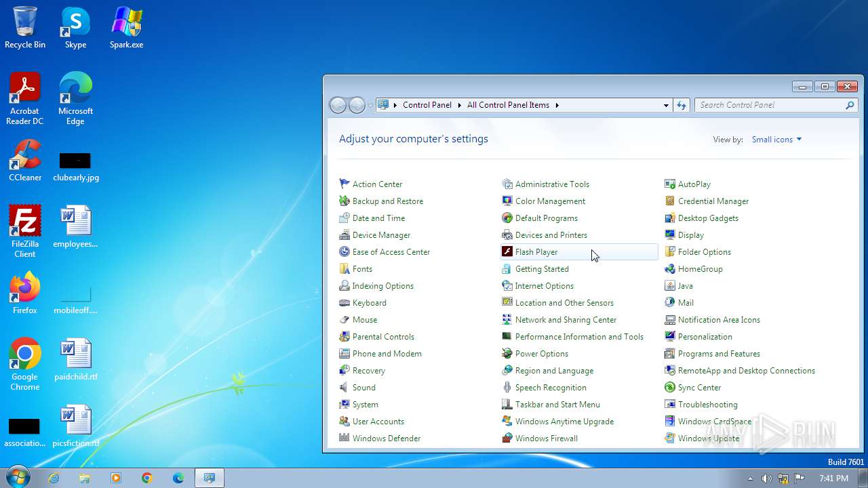Open the User Accounts link
Screen dimensions: 868x488
[378, 422]
